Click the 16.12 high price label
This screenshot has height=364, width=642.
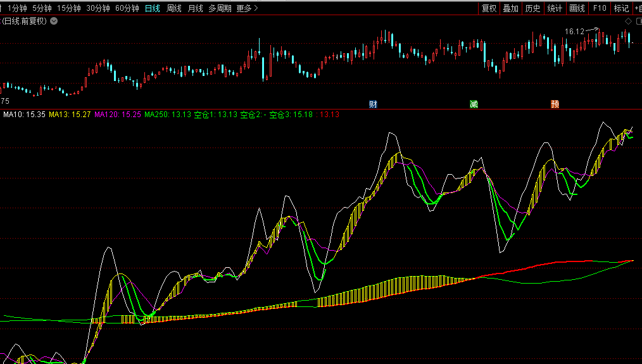(x=574, y=31)
